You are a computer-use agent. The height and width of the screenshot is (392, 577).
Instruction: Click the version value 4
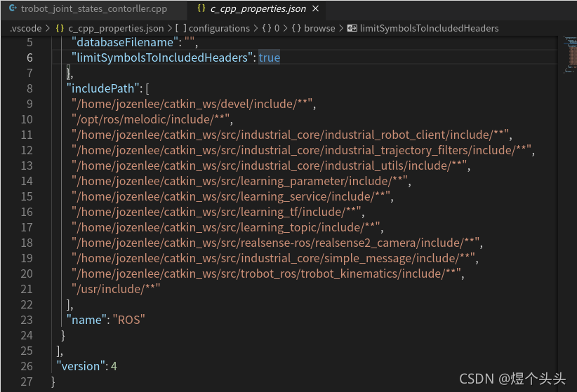pos(114,367)
